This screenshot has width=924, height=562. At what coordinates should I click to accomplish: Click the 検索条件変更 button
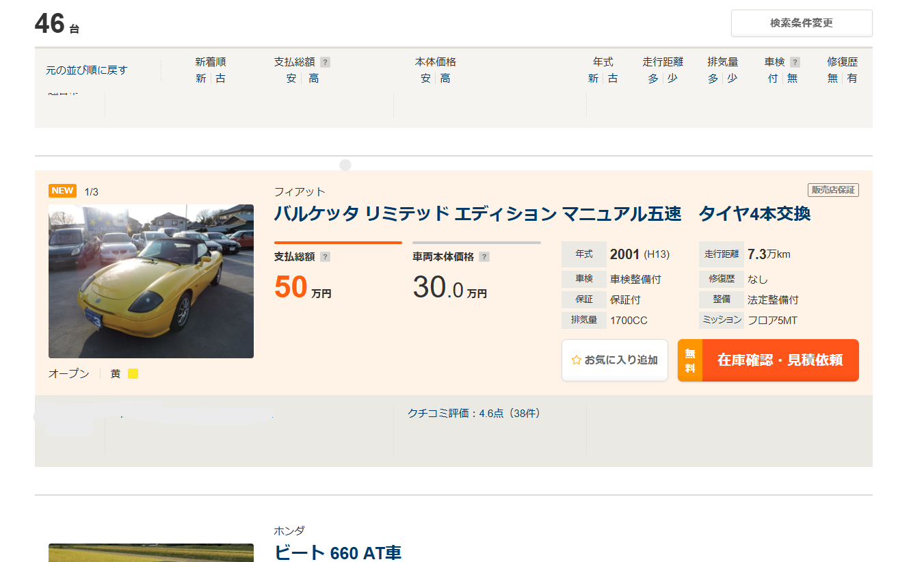[802, 23]
